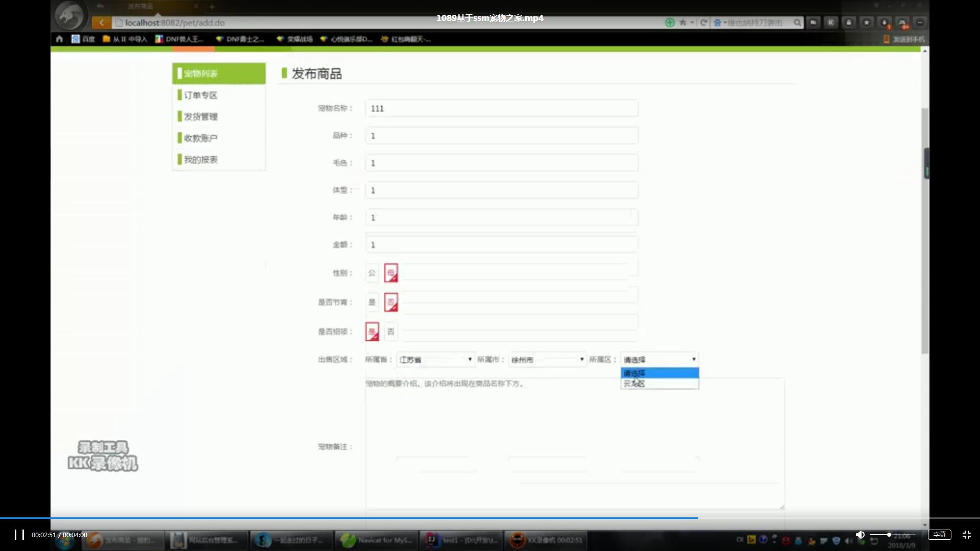Select 母 for 性别
This screenshot has width=980, height=551.
(391, 273)
